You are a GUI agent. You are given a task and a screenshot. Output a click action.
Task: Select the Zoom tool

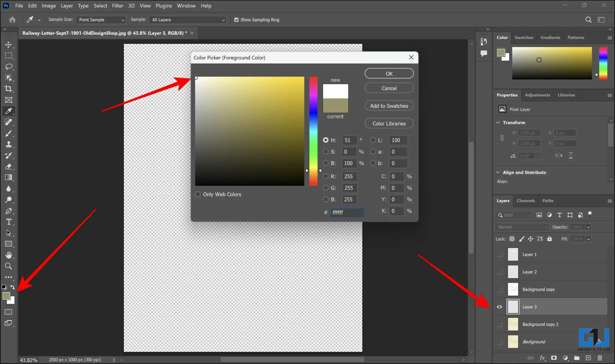pos(9,266)
